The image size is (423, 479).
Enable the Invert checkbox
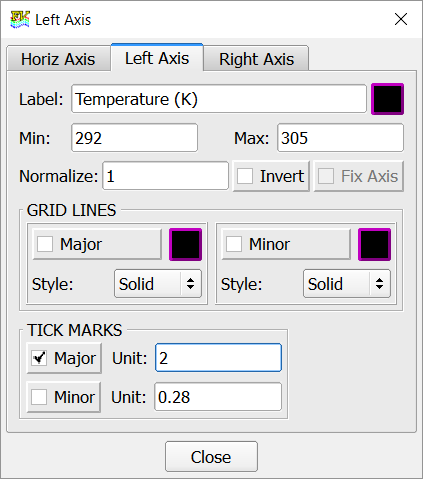pos(245,176)
